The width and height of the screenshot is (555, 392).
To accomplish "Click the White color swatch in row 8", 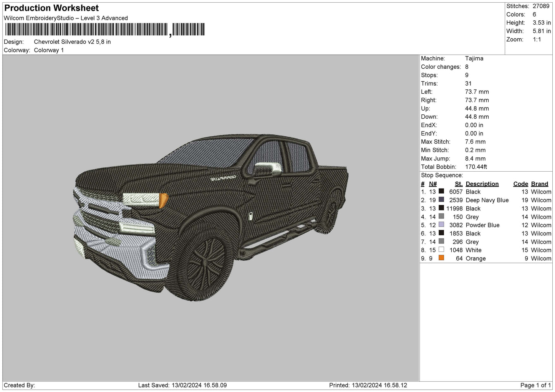I will 441,250.
